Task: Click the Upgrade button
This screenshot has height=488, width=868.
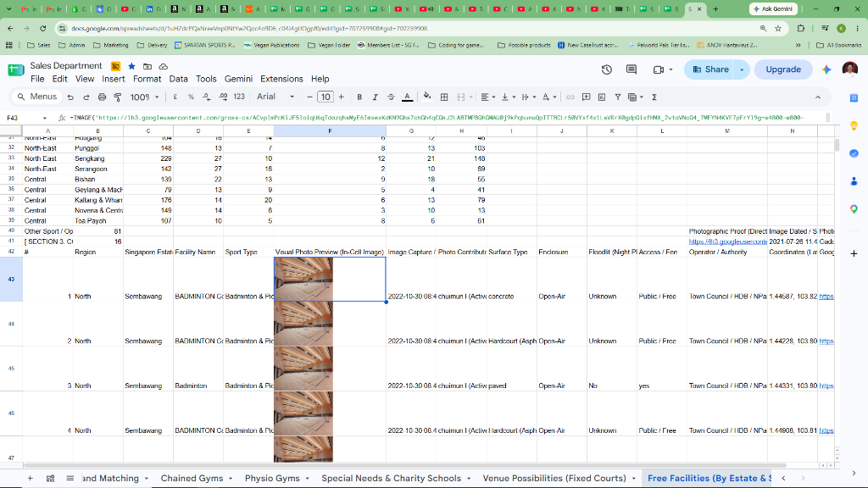Action: (782, 69)
